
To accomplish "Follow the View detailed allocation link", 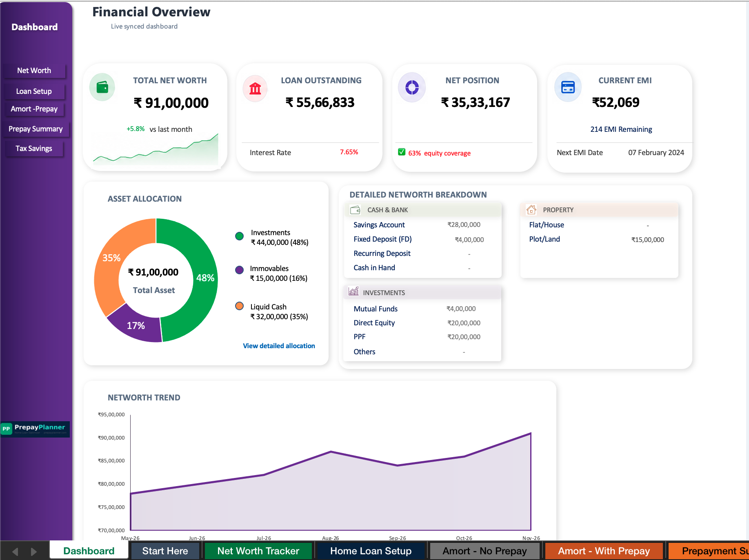I will tap(279, 346).
